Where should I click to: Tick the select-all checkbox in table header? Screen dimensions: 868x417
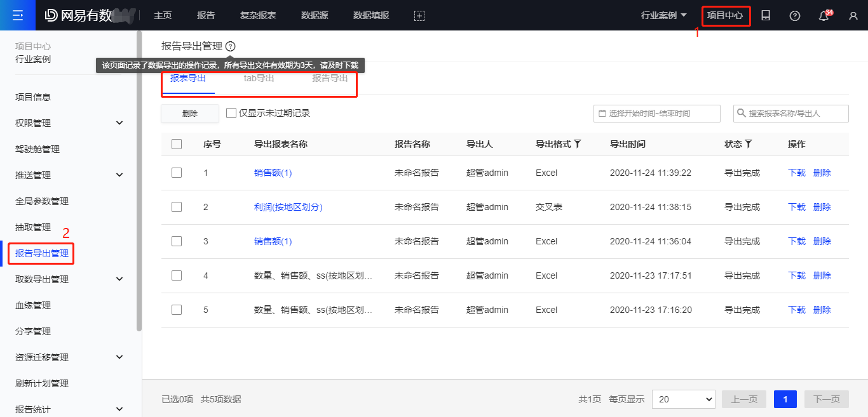coord(177,144)
